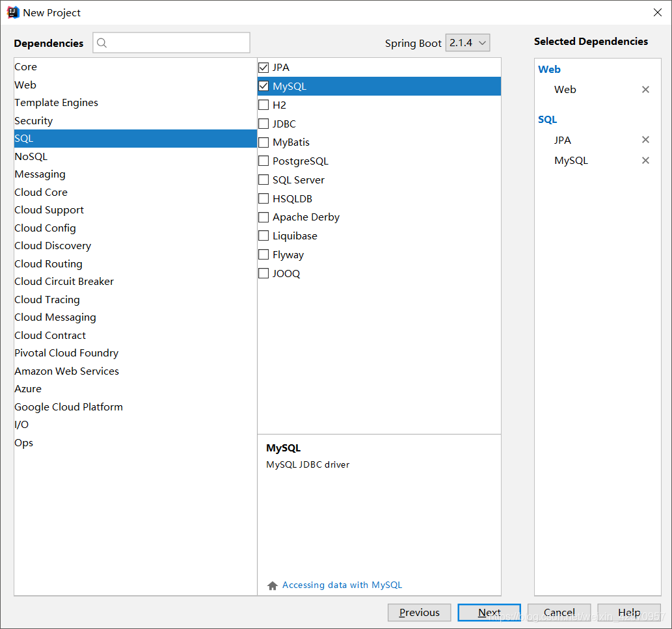Screen dimensions: 672x629
Task: Check the JDBC dependency
Action: (x=263, y=124)
